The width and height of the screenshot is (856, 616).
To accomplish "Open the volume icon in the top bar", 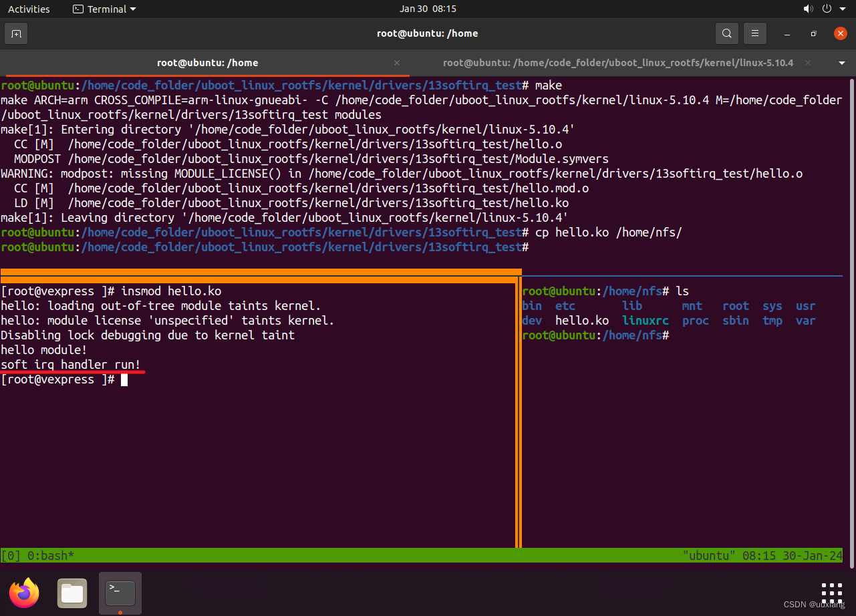I will [x=808, y=9].
